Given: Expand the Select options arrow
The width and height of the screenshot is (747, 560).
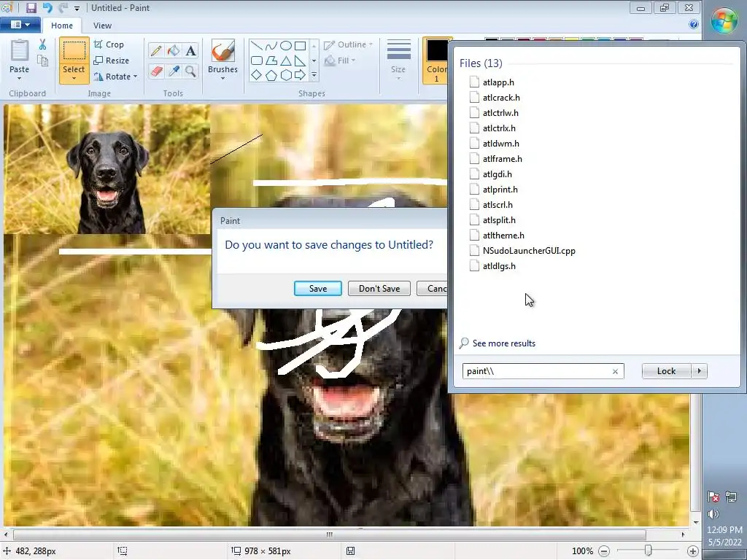Looking at the screenshot, I should (x=74, y=79).
